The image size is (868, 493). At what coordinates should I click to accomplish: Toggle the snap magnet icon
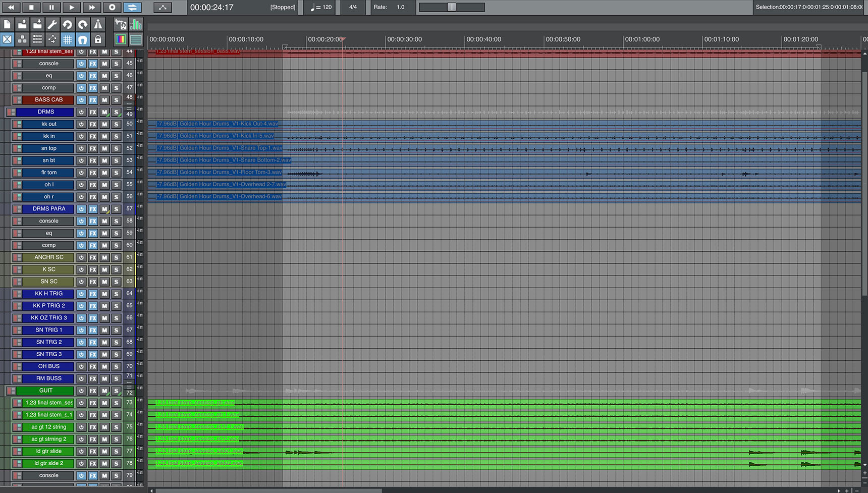[82, 39]
